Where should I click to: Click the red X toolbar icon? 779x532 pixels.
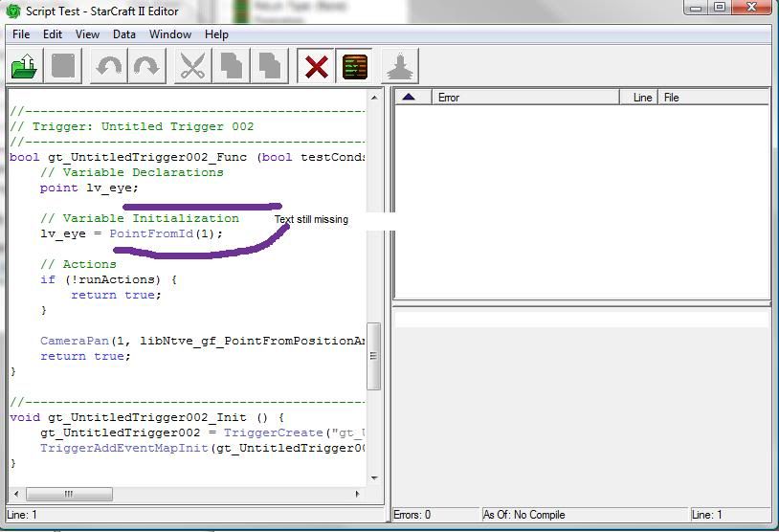tap(316, 67)
